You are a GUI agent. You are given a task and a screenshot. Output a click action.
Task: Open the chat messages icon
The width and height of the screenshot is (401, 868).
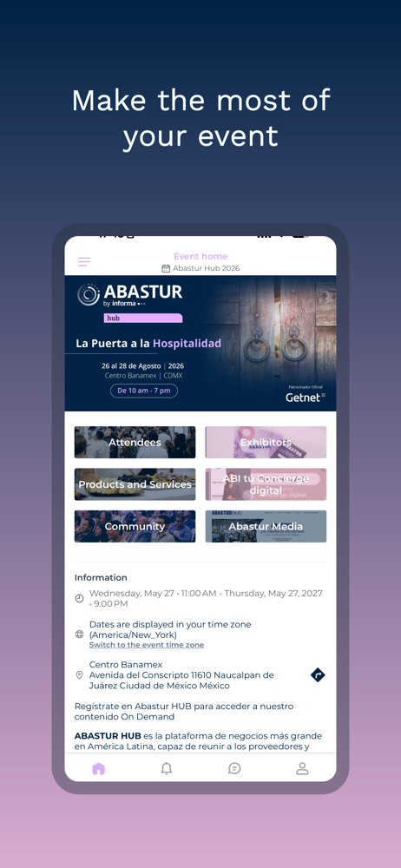pos(234,768)
